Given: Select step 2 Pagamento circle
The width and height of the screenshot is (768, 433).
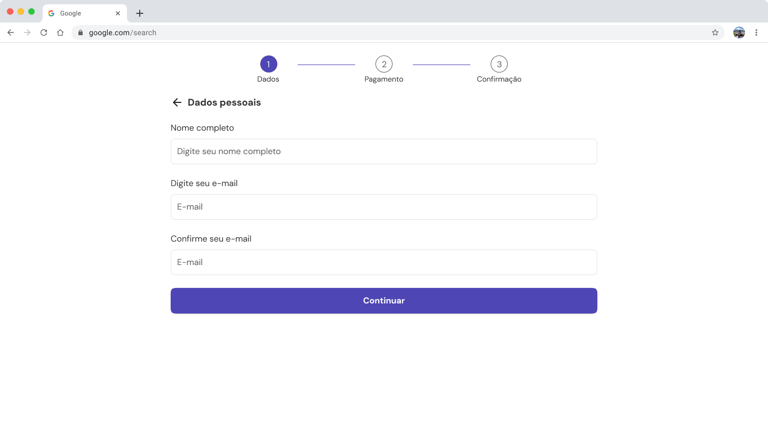Looking at the screenshot, I should click(384, 64).
